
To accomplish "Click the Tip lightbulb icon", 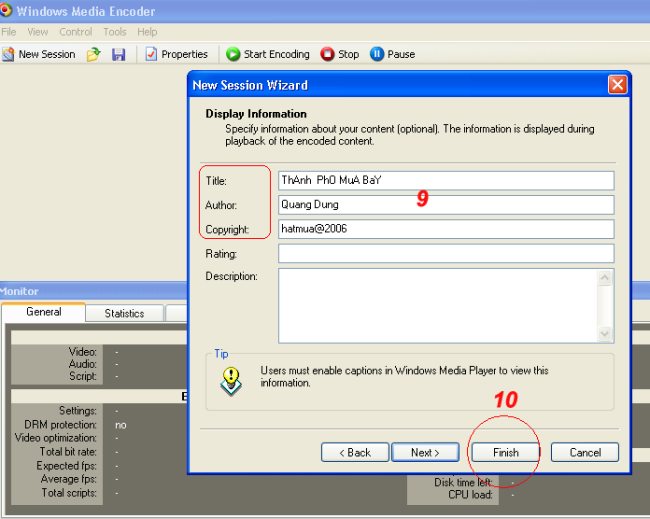I will click(233, 378).
